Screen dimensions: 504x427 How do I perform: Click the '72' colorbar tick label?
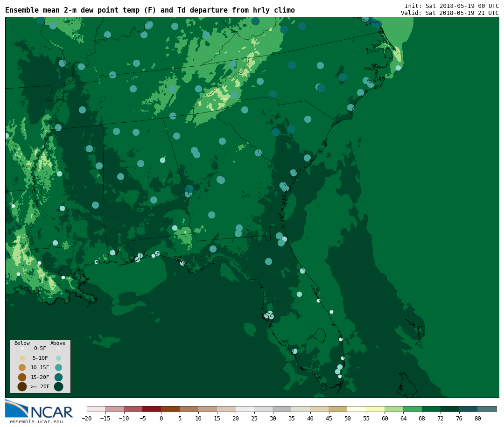click(441, 418)
